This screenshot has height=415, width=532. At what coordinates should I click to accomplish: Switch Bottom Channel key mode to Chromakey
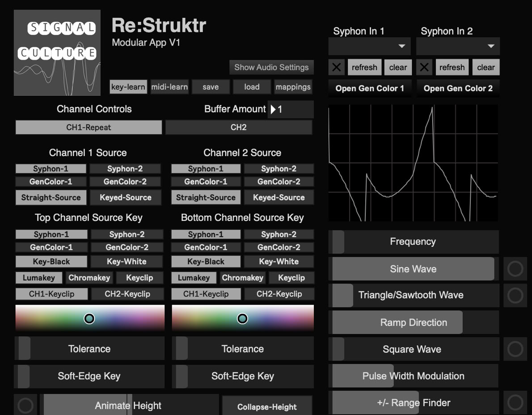click(243, 278)
